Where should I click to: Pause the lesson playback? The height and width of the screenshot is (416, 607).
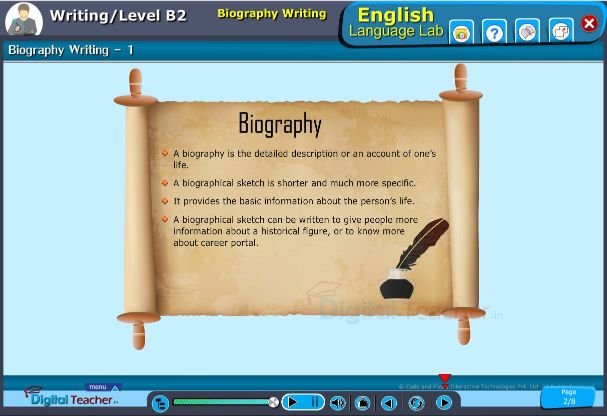point(315,402)
